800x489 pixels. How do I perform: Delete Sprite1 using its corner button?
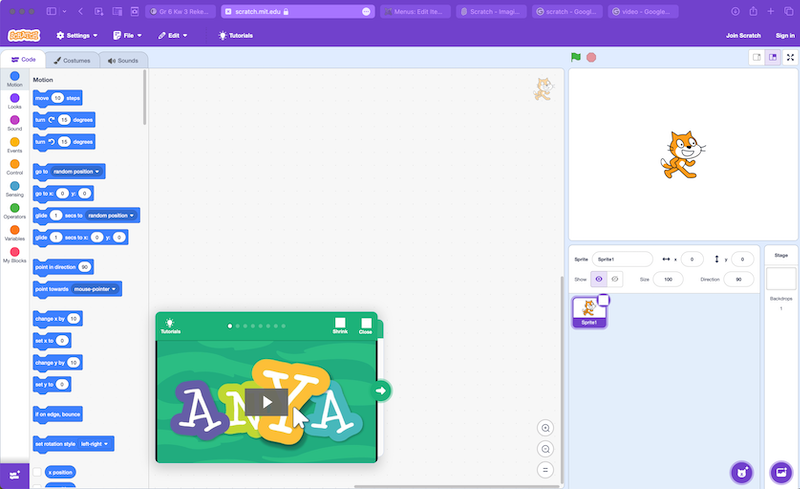coord(603,300)
